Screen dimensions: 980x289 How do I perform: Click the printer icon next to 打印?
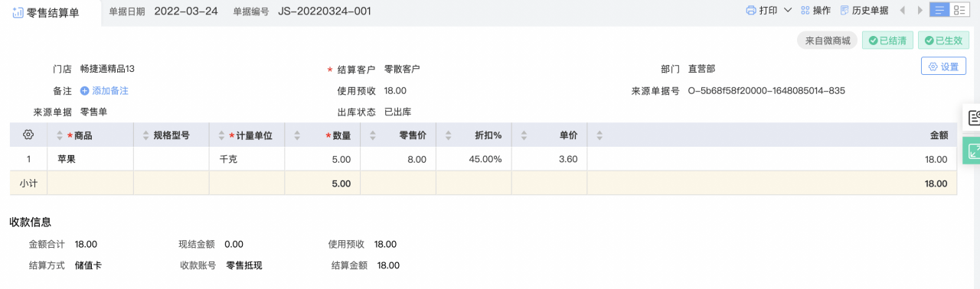point(751,11)
